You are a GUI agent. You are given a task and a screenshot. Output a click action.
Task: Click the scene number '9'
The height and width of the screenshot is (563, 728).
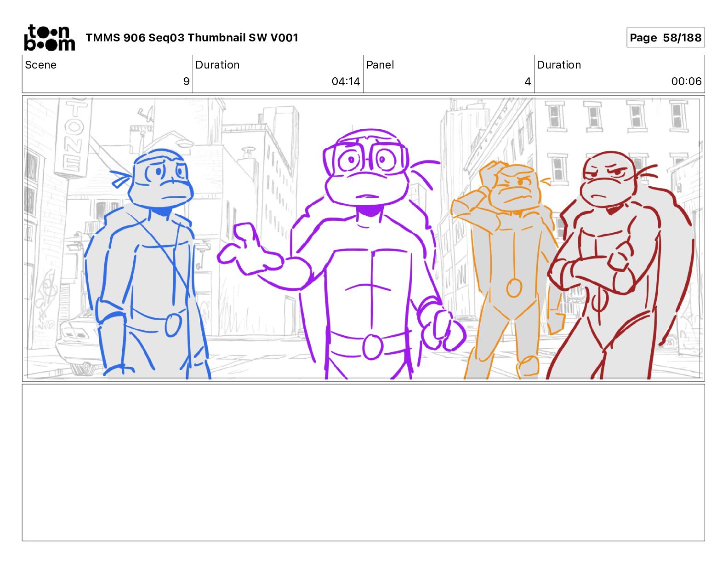click(186, 81)
